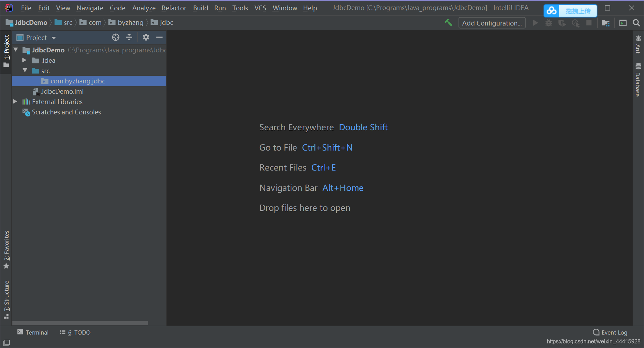Viewport: 644px width, 348px height.
Task: Expand External Libraries arrow
Action: 15,102
